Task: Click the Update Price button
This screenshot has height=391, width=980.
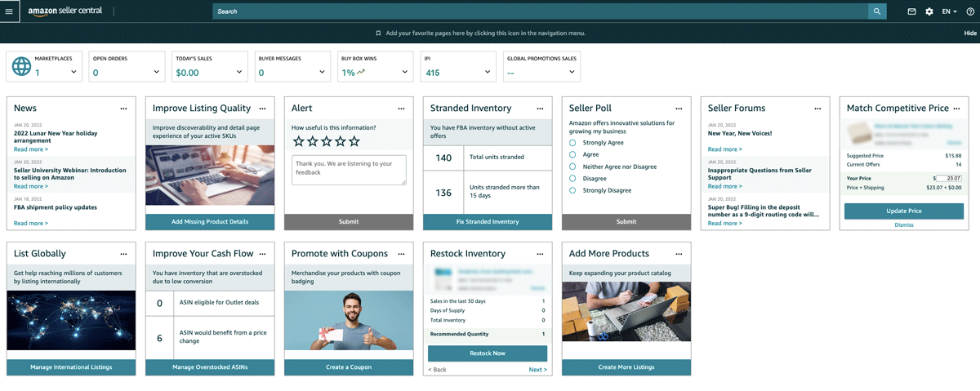Action: pyautogui.click(x=903, y=211)
